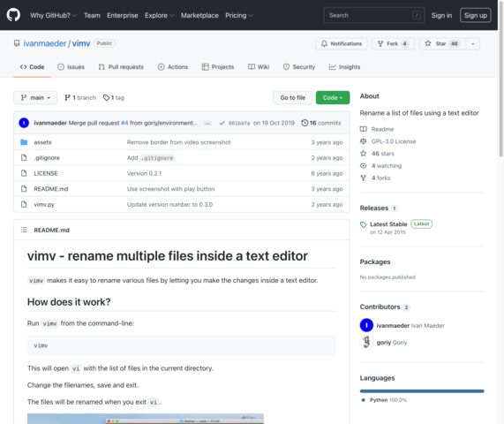
Task: Expand the Why GitHub? menu
Action: (53, 15)
